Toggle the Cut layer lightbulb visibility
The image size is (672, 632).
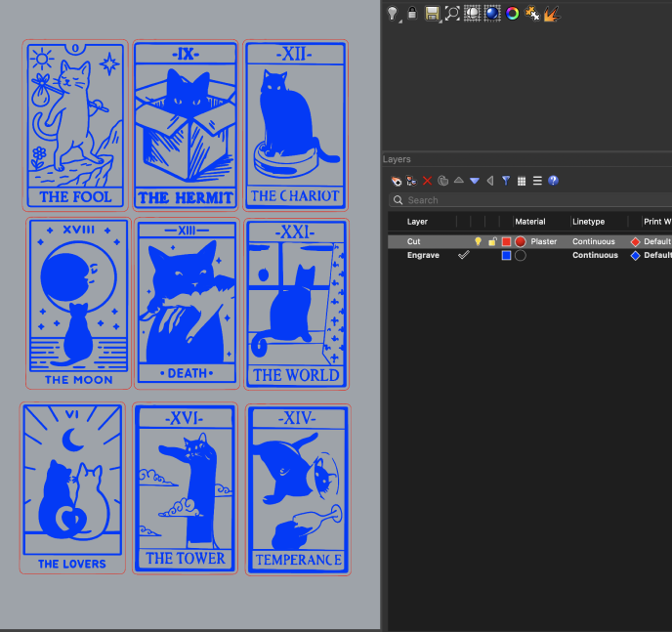478,241
